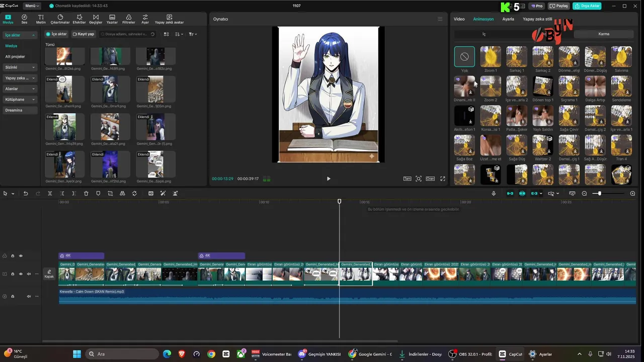644x362 pixels.
Task: Mute the main video track
Action: pyautogui.click(x=29, y=274)
